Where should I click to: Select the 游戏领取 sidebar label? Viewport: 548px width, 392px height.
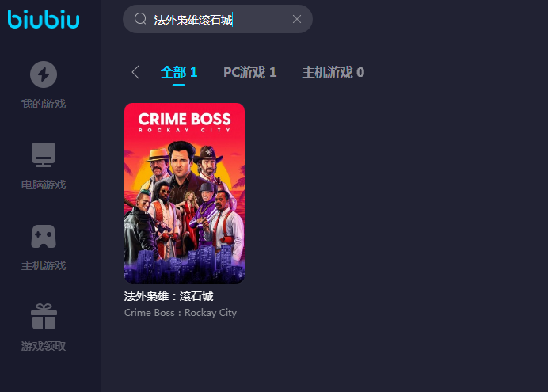pyautogui.click(x=44, y=346)
